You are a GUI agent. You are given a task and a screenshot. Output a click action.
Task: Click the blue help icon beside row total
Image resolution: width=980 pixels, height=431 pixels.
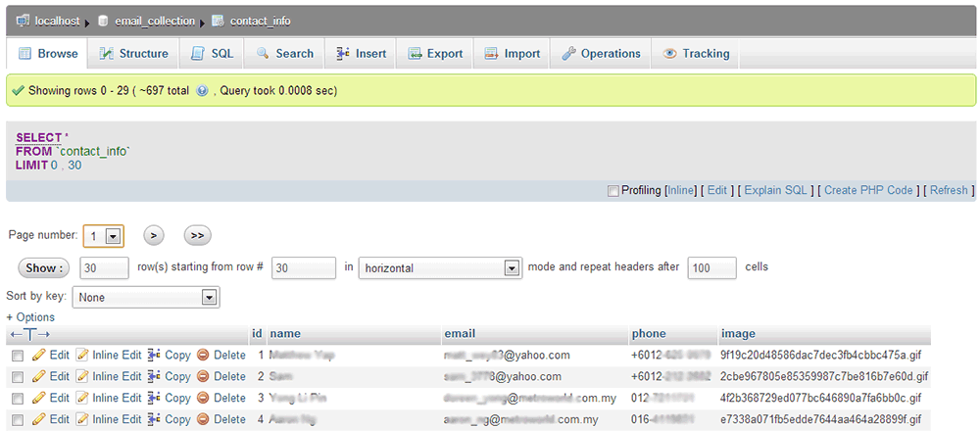click(x=202, y=91)
